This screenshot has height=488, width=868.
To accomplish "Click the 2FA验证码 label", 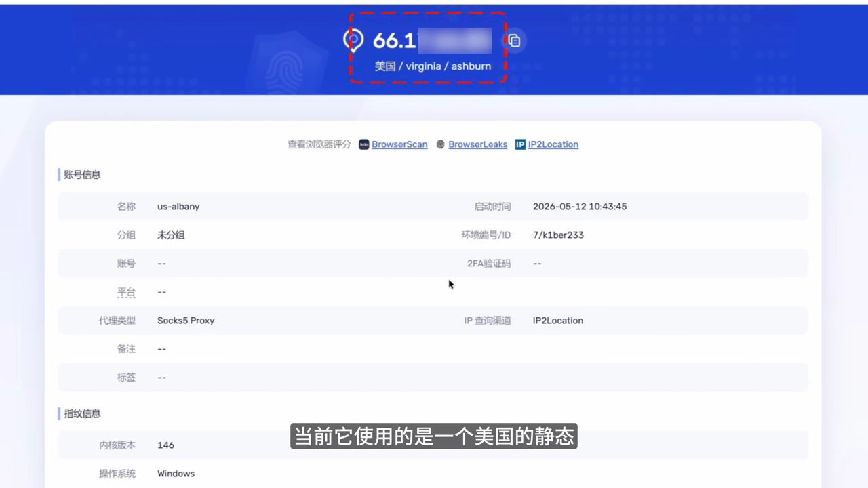I will [489, 264].
